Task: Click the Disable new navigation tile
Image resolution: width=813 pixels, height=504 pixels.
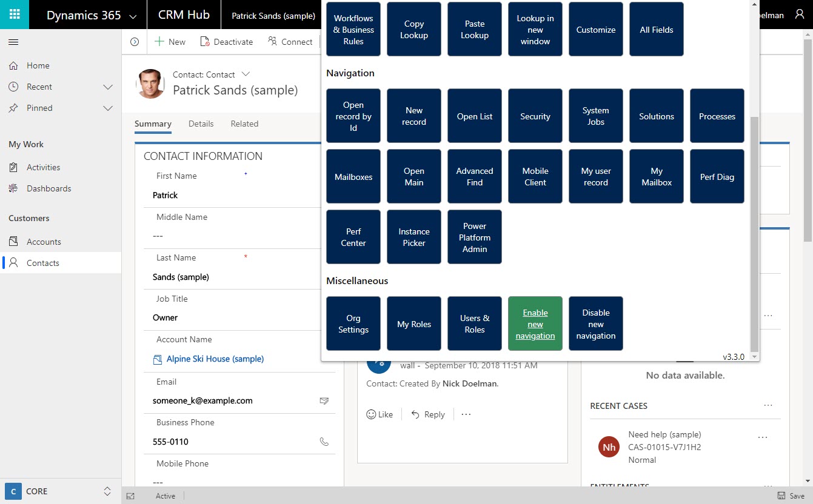Action: (595, 324)
